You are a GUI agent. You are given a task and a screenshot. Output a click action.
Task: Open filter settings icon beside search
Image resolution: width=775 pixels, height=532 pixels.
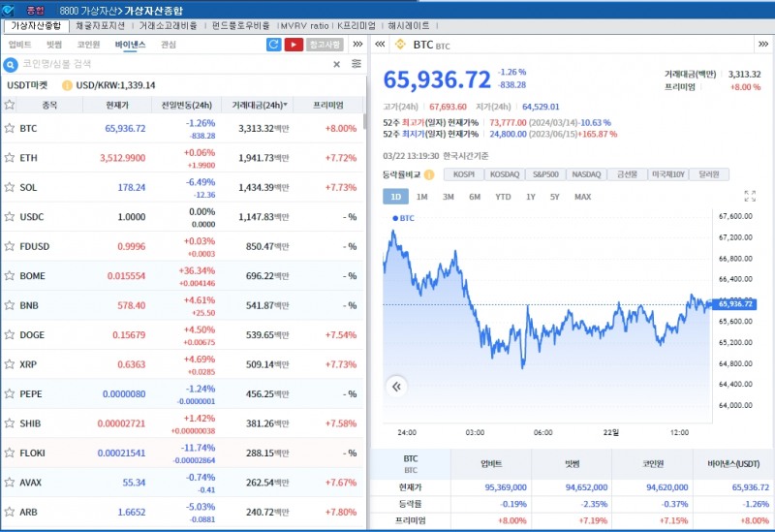click(356, 64)
